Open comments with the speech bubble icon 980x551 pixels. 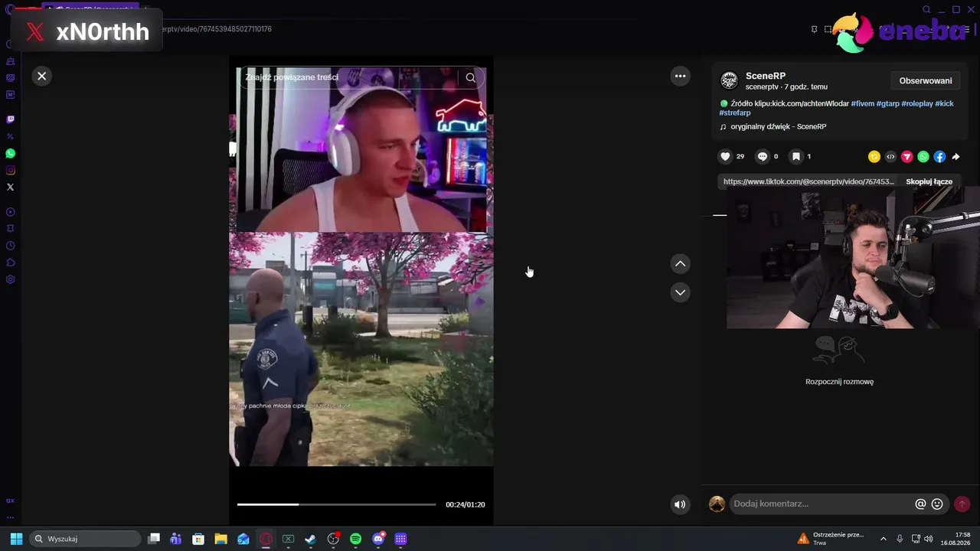click(763, 156)
